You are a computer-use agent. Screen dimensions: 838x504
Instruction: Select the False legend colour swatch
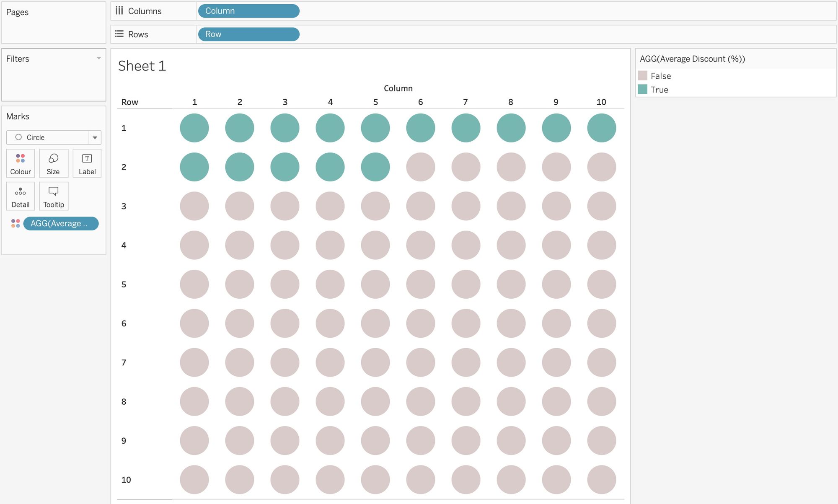(642, 76)
